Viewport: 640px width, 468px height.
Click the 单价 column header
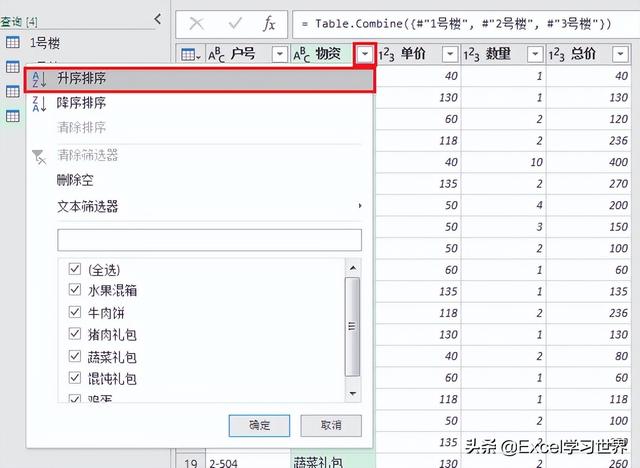pyautogui.click(x=418, y=54)
